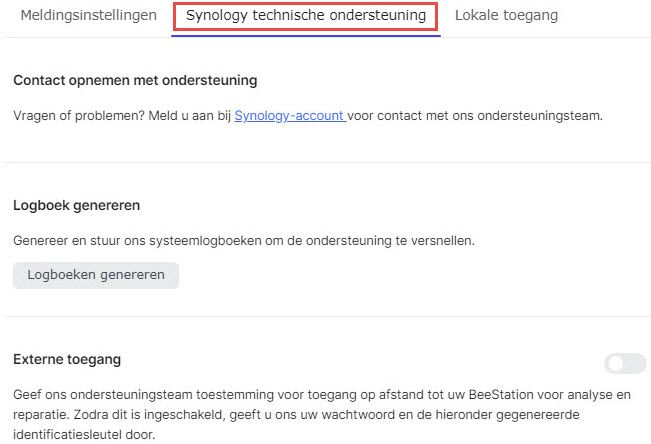This screenshot has width=651, height=444.
Task: Switch to the Lokale toegang tab
Action: [x=506, y=16]
